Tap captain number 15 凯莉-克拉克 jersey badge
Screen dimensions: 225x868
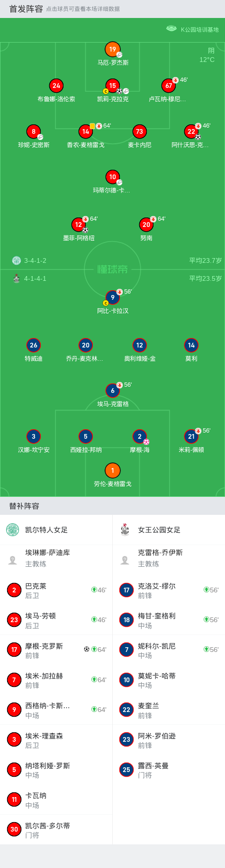point(112,86)
